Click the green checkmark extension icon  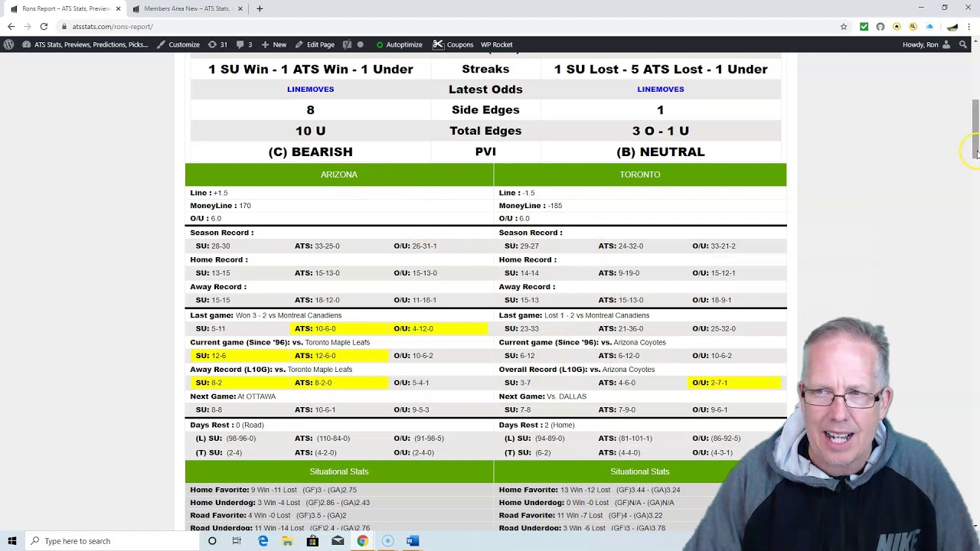pos(864,27)
